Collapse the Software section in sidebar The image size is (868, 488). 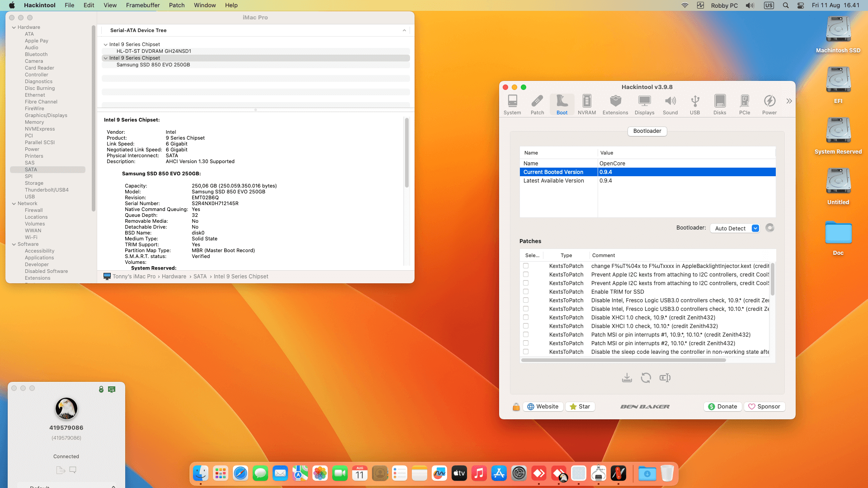point(14,244)
